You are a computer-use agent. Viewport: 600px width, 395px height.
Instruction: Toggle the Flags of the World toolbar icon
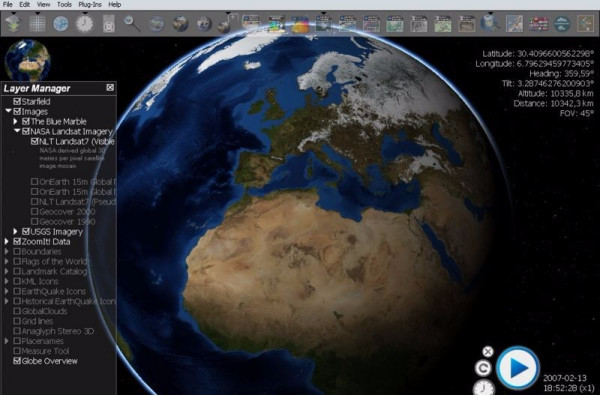click(x=538, y=24)
